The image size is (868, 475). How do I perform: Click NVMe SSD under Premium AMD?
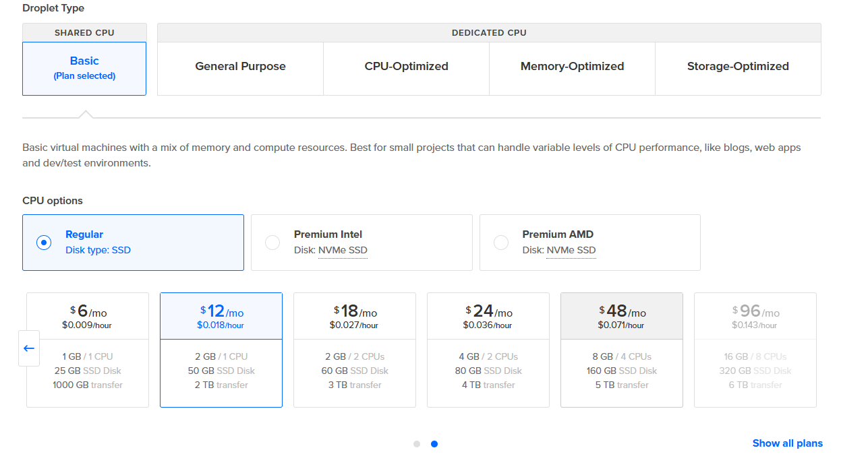[x=571, y=251]
